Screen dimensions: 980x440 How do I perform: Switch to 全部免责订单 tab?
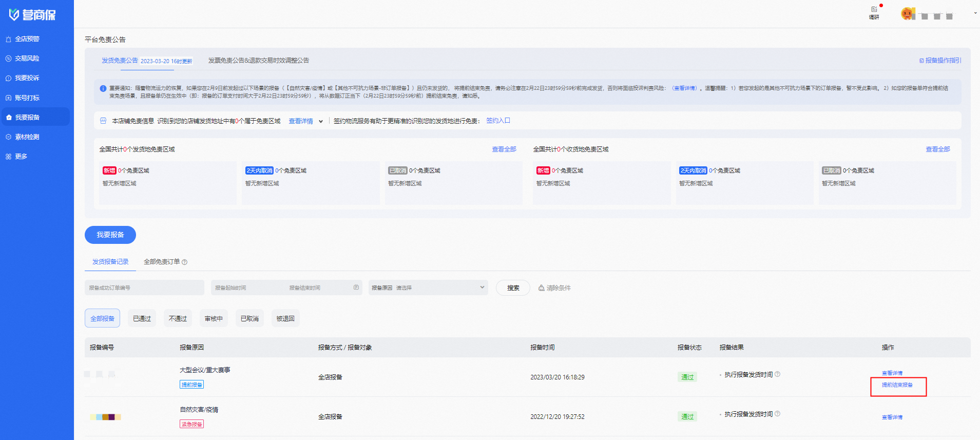tap(162, 262)
